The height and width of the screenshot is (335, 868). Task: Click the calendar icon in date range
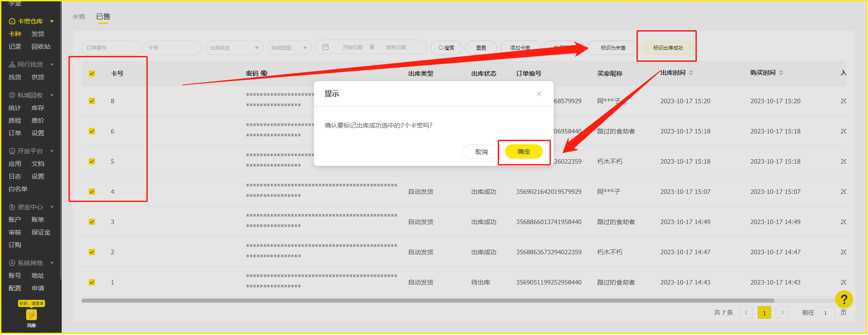click(326, 47)
